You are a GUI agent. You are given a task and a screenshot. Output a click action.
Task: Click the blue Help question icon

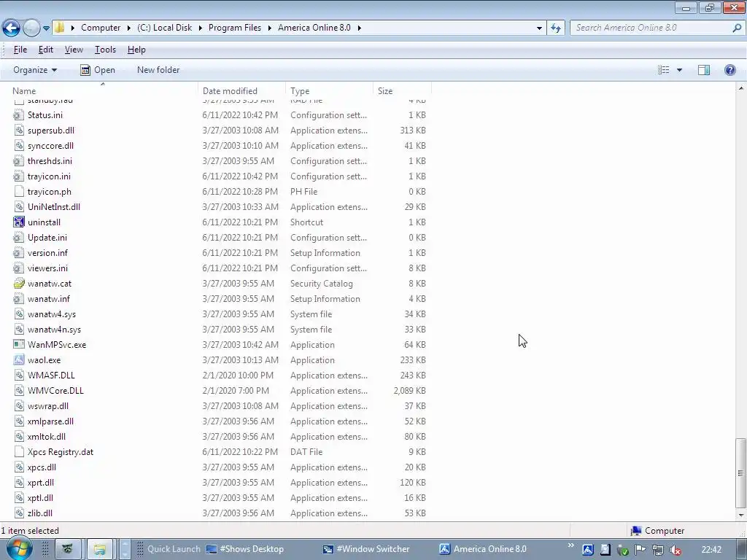[x=729, y=70]
